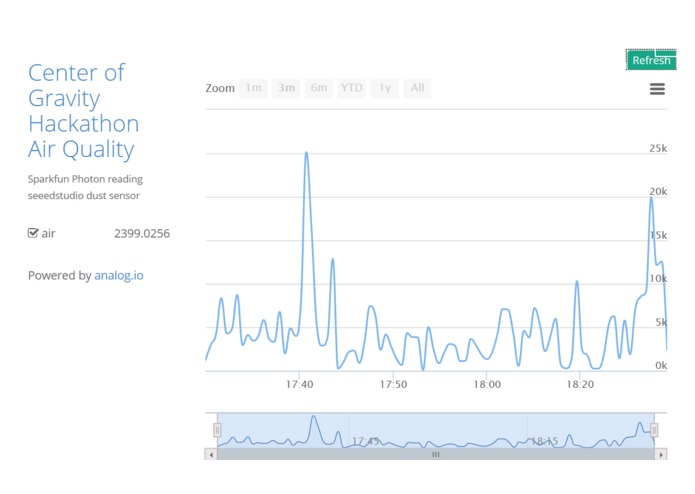The image size is (695, 494).
Task: Click the 20k y-axis label
Action: coord(658,191)
